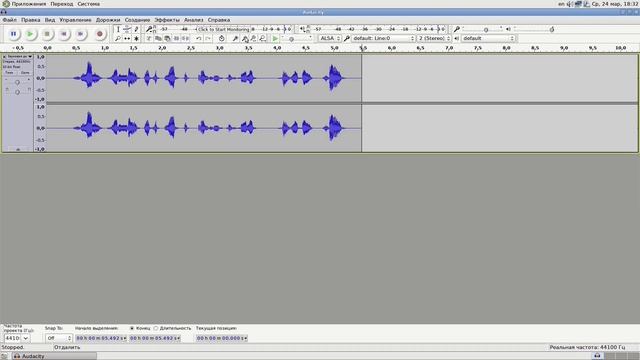Click the playback meter speaker icon

pos(302,29)
